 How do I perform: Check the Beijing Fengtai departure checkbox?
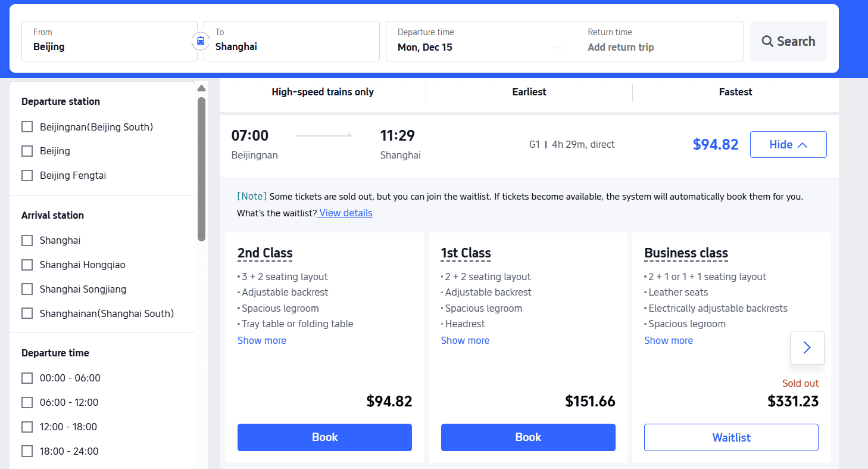(x=27, y=175)
